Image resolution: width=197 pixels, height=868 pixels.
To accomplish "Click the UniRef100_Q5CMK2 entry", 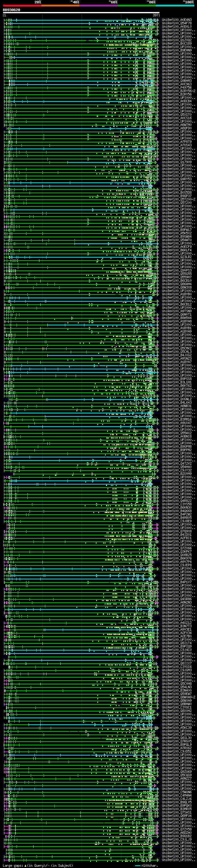I will pyautogui.click(x=176, y=349).
